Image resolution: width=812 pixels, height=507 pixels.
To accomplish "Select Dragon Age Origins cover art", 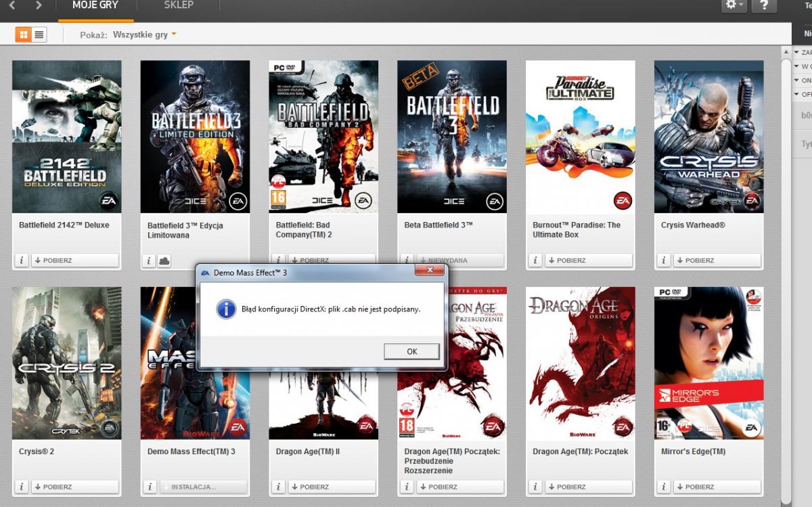I will coord(581,363).
